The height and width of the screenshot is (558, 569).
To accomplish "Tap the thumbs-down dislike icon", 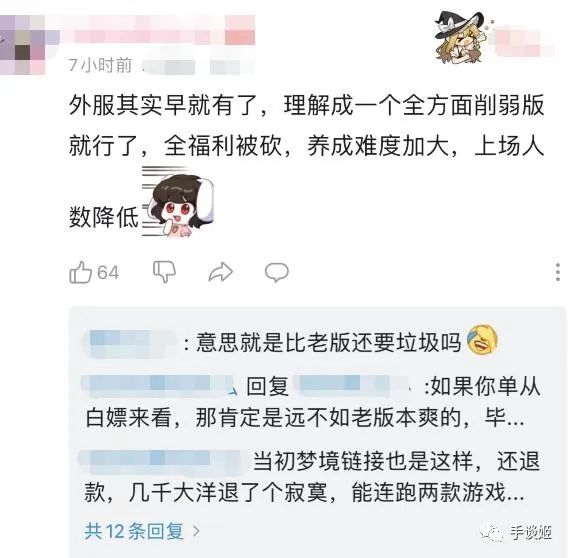I will (164, 271).
